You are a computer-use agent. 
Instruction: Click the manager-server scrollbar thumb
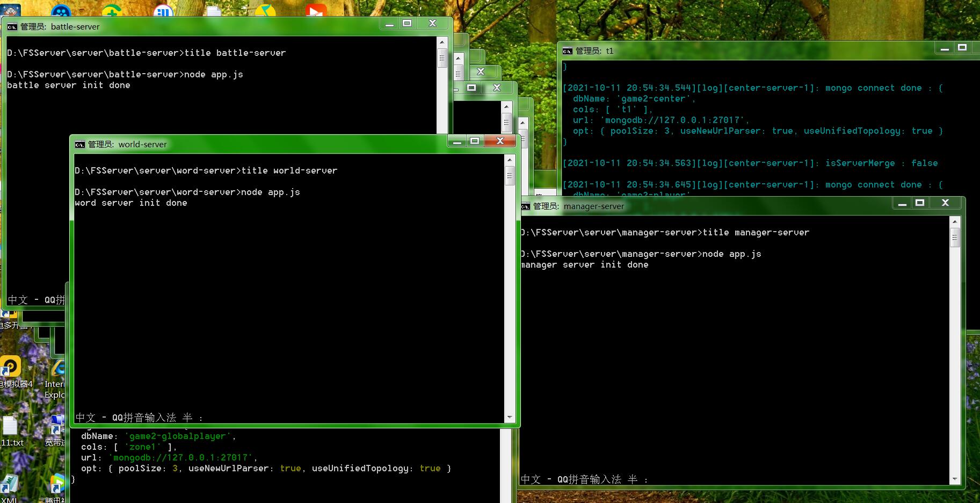954,238
